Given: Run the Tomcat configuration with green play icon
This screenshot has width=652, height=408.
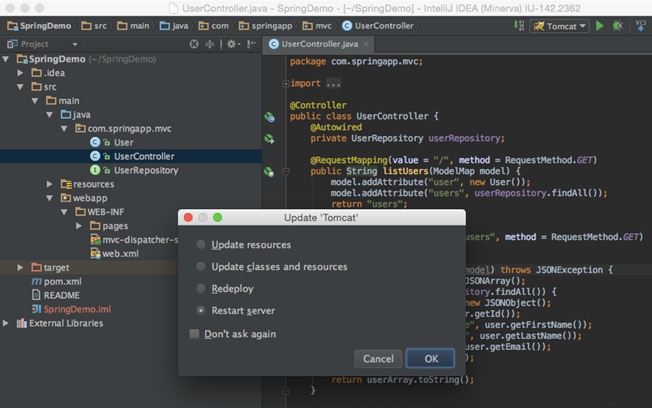Looking at the screenshot, I should [600, 26].
